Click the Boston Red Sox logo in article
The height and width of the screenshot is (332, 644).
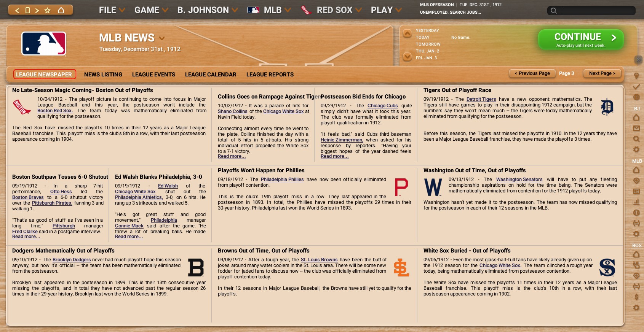coord(22,107)
